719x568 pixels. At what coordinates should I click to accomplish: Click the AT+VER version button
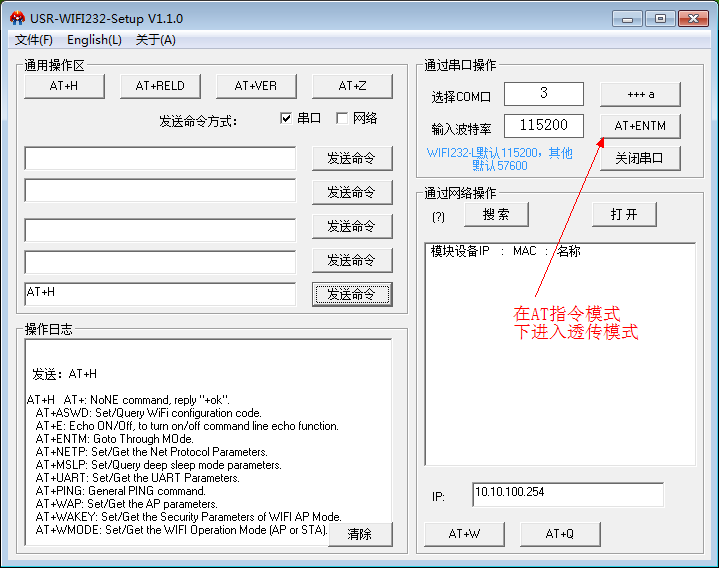coord(256,86)
